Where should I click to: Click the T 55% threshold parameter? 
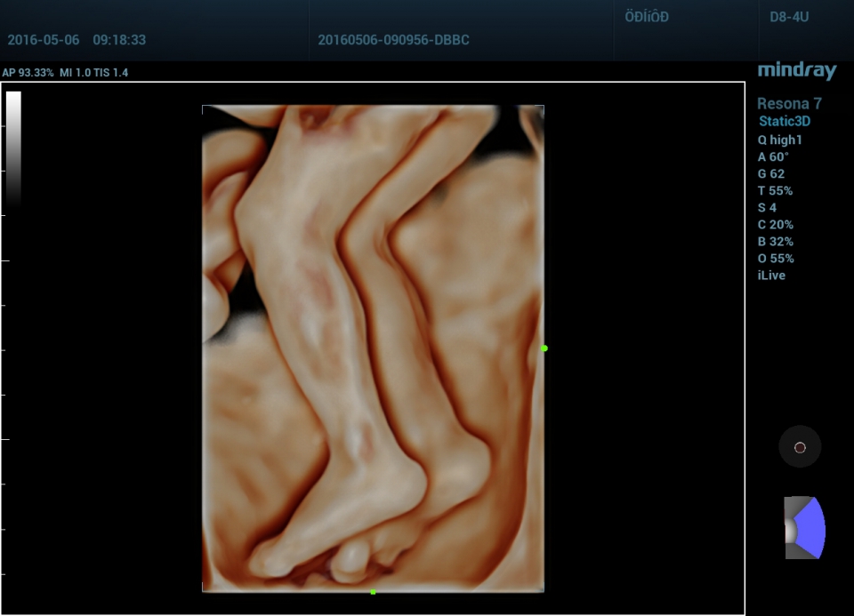(x=774, y=191)
